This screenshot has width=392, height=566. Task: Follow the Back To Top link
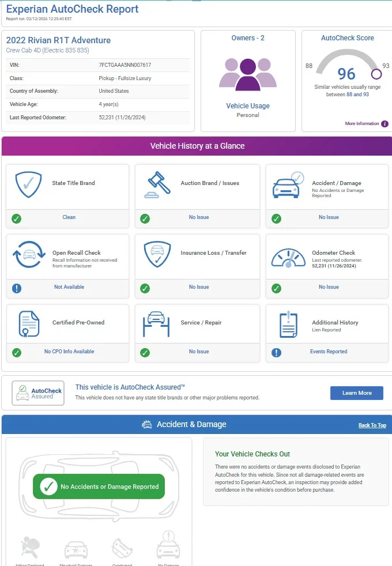click(x=372, y=425)
